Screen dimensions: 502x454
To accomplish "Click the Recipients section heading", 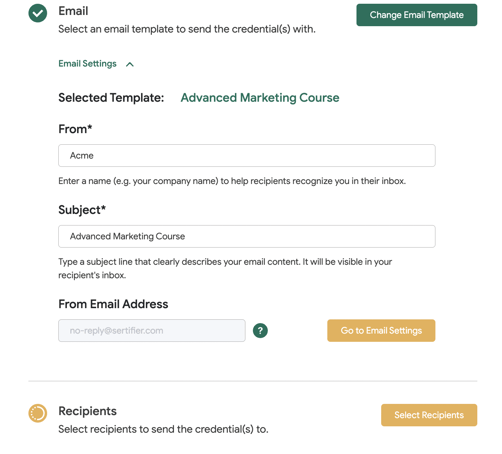I will (87, 411).
